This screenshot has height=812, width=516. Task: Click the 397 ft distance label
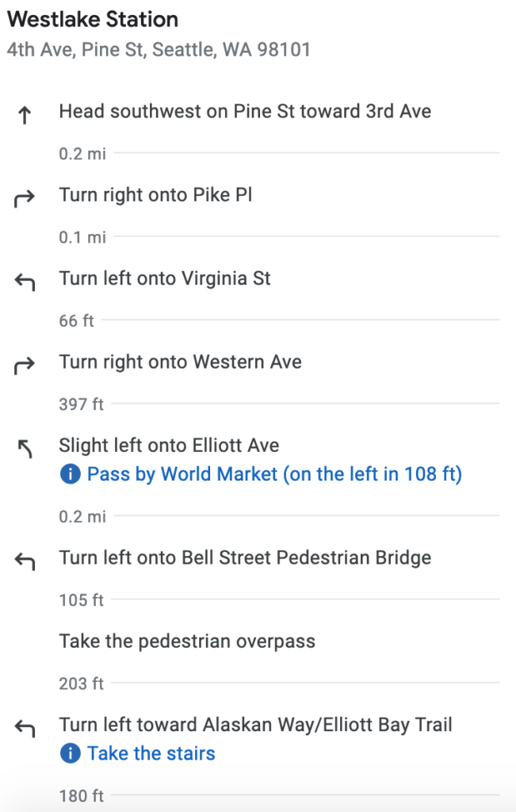click(x=82, y=404)
